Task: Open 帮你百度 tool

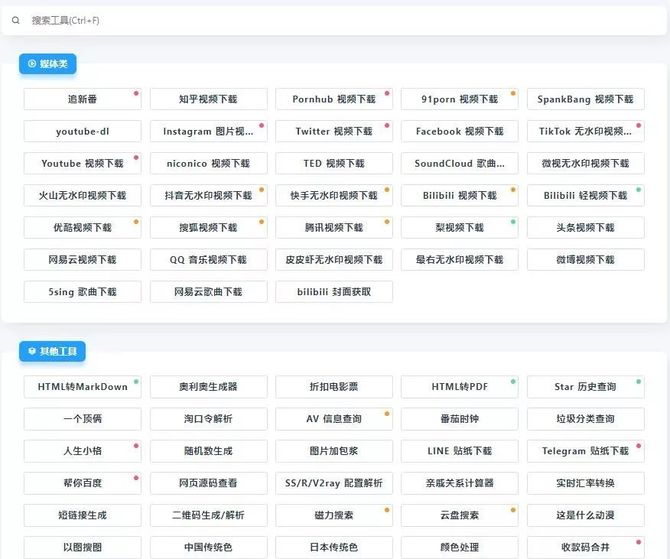Action: [82, 483]
